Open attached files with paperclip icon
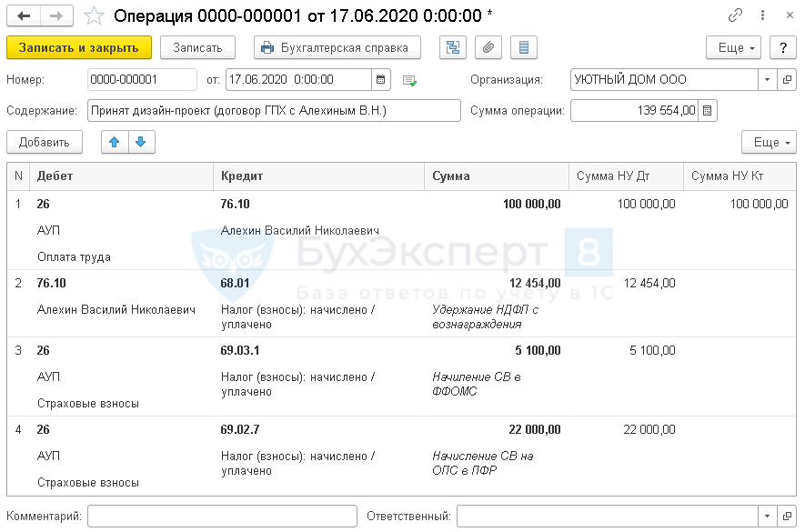Screen dimensions: 805x532 click(488, 48)
